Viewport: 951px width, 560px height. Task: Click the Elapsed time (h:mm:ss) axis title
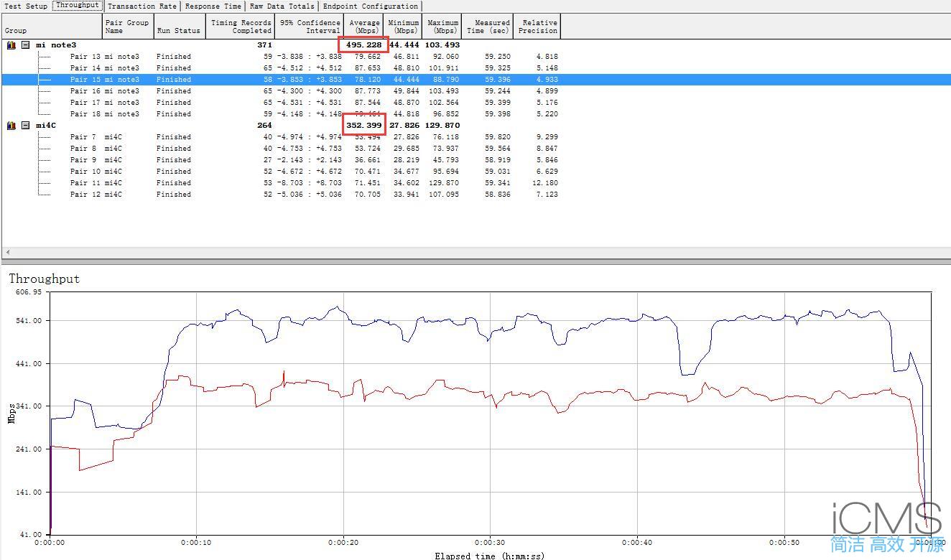pyautogui.click(x=489, y=555)
